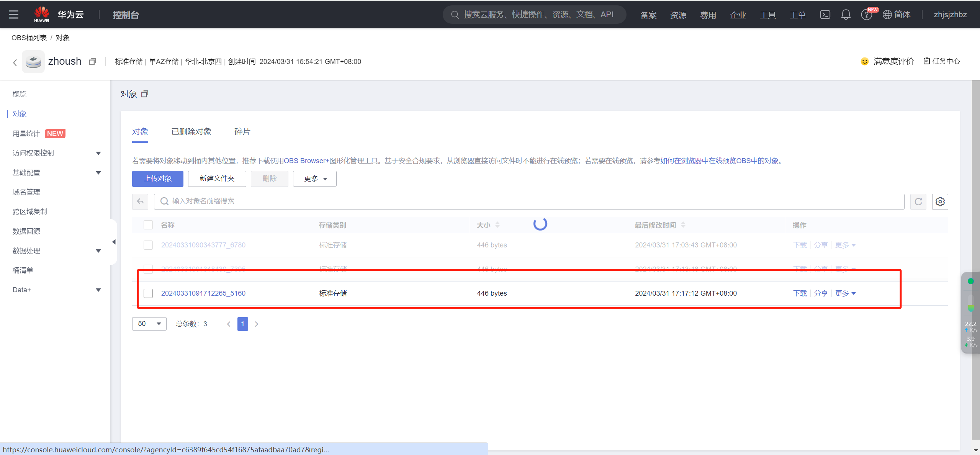
Task: Launch the CloudShell terminal icon
Action: tap(825, 15)
